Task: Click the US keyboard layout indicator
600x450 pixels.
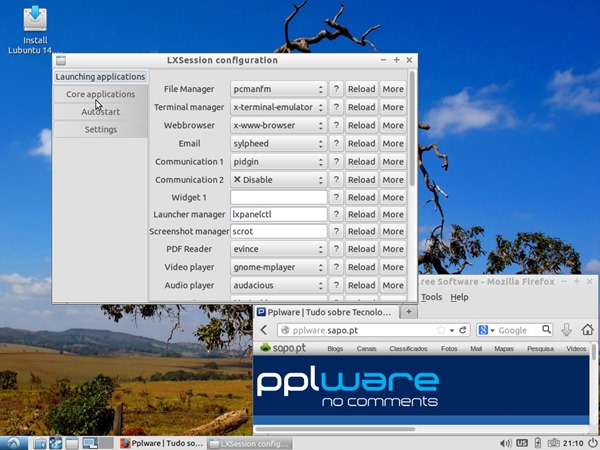Action: (522, 443)
